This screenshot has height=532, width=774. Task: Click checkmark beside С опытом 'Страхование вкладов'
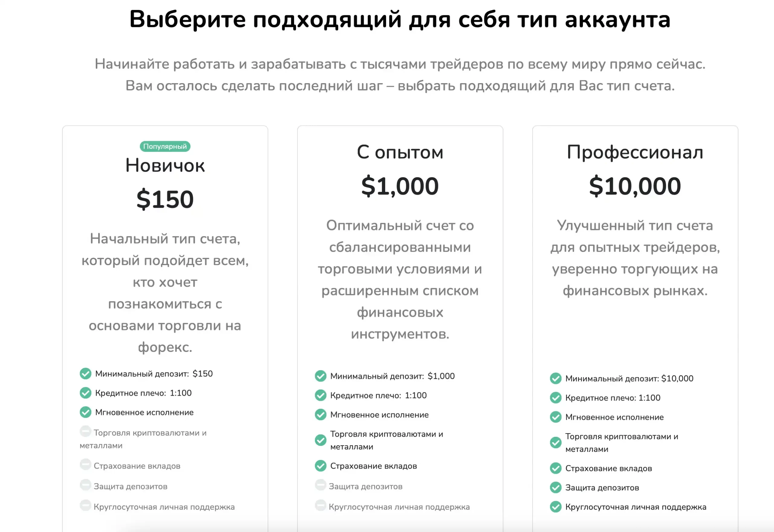[320, 466]
